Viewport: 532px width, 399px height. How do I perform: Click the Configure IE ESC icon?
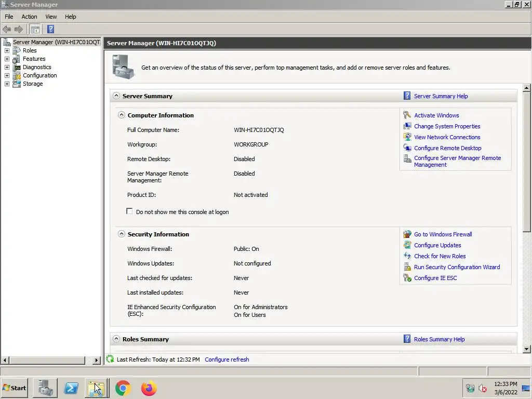[x=407, y=277]
